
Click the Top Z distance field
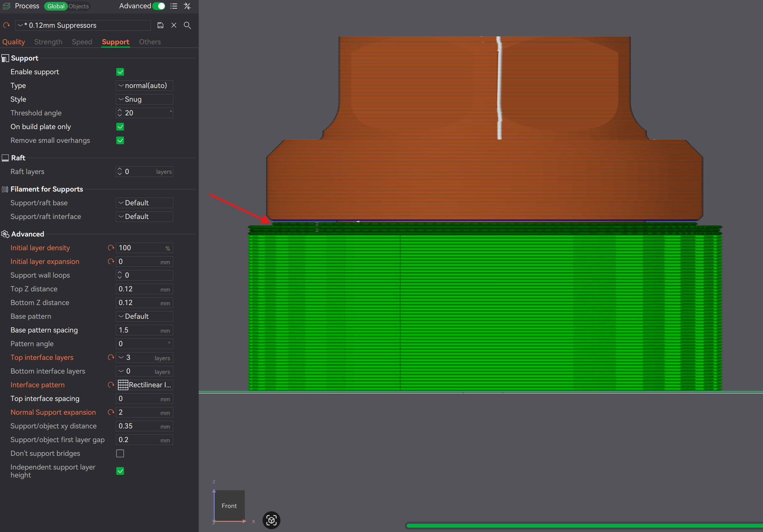point(144,289)
